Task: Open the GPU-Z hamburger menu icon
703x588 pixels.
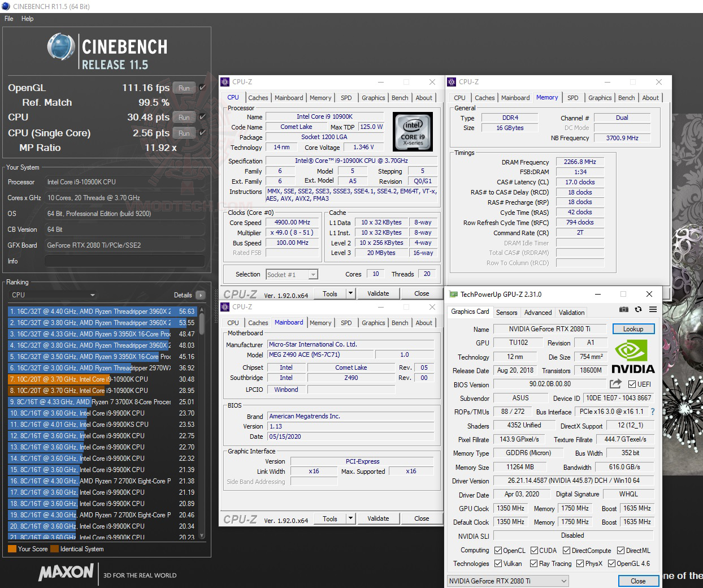Action: [x=653, y=309]
